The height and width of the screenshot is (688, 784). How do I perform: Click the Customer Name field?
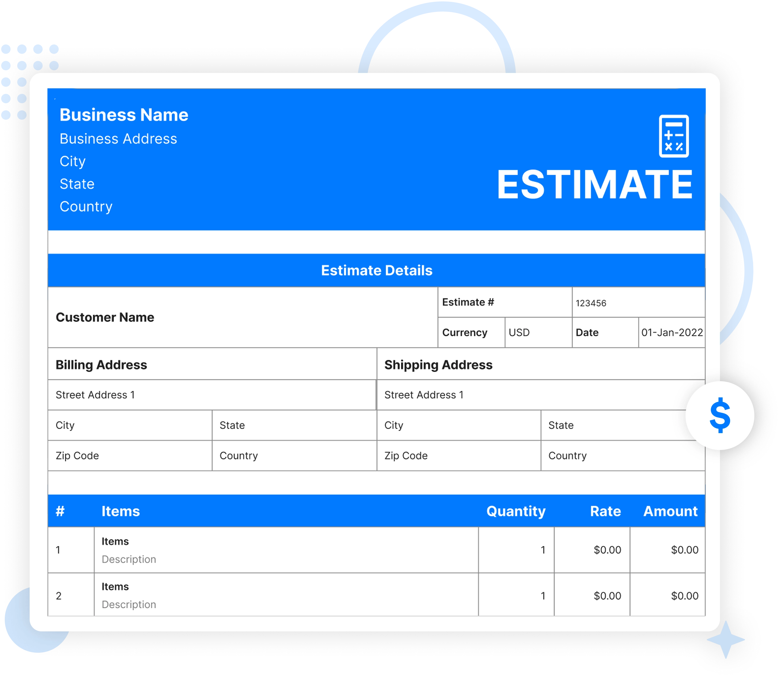[x=105, y=317]
